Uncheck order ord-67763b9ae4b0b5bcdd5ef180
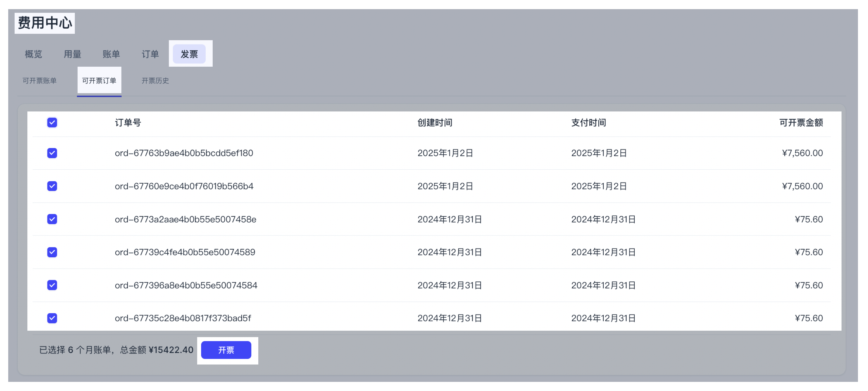868x391 pixels. pyautogui.click(x=52, y=153)
